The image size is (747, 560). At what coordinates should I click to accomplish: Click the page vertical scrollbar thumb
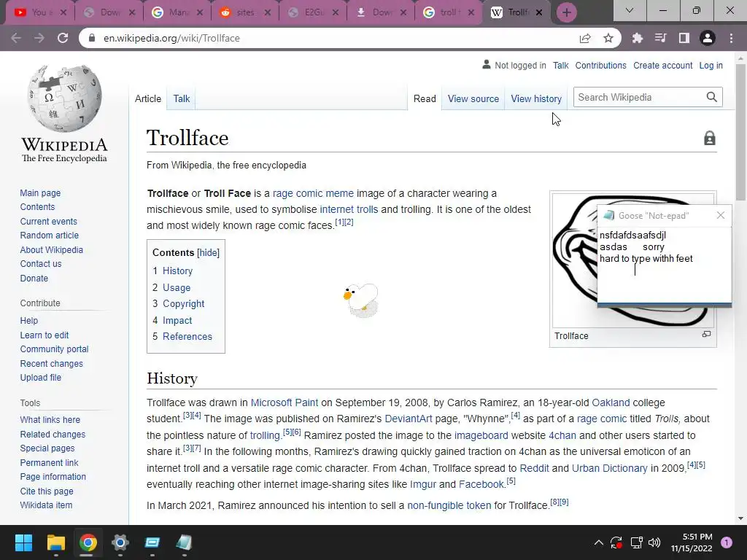(740, 131)
